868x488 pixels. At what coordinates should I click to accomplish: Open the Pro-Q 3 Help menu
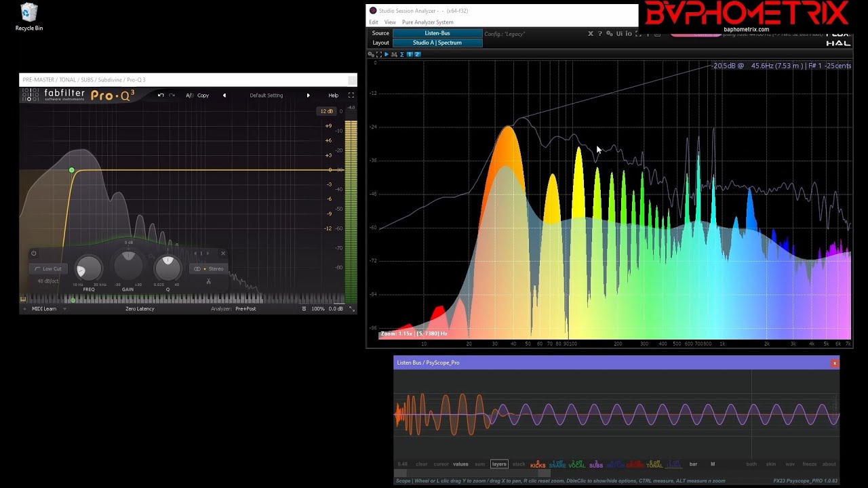tap(333, 96)
